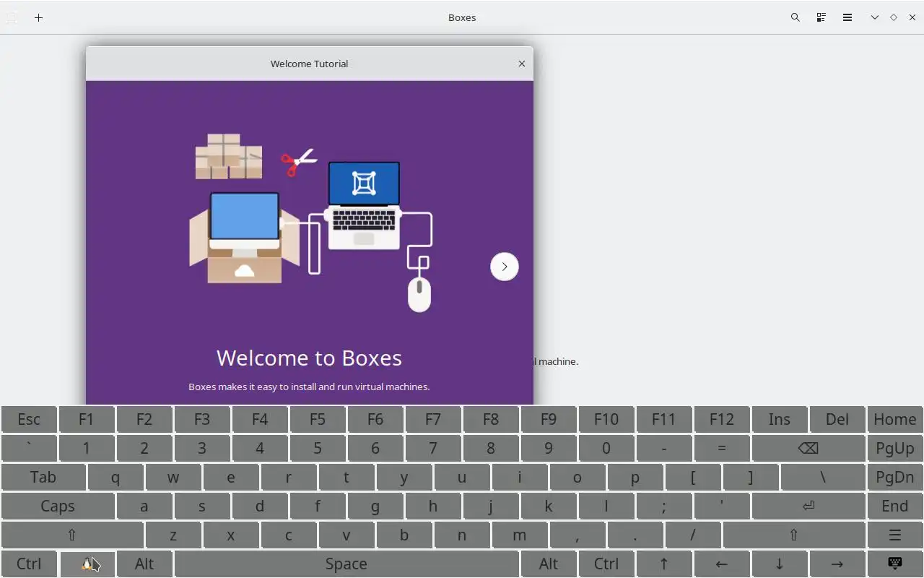The image size is (924, 578).
Task: Tap the number 5 key
Action: 318,448
